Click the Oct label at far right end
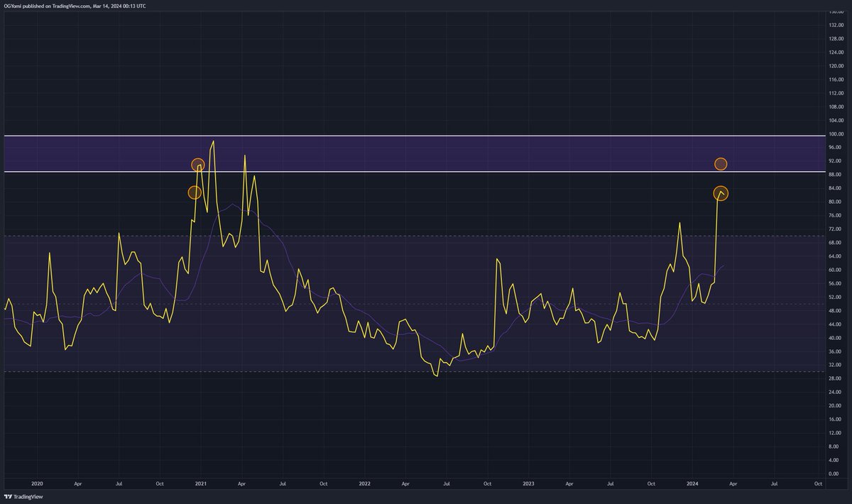The width and height of the screenshot is (852, 504). click(817, 483)
